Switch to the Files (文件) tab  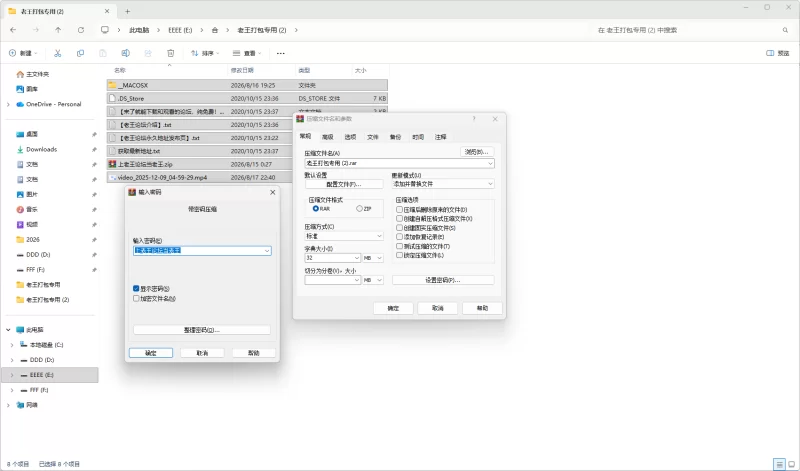[x=373, y=137]
